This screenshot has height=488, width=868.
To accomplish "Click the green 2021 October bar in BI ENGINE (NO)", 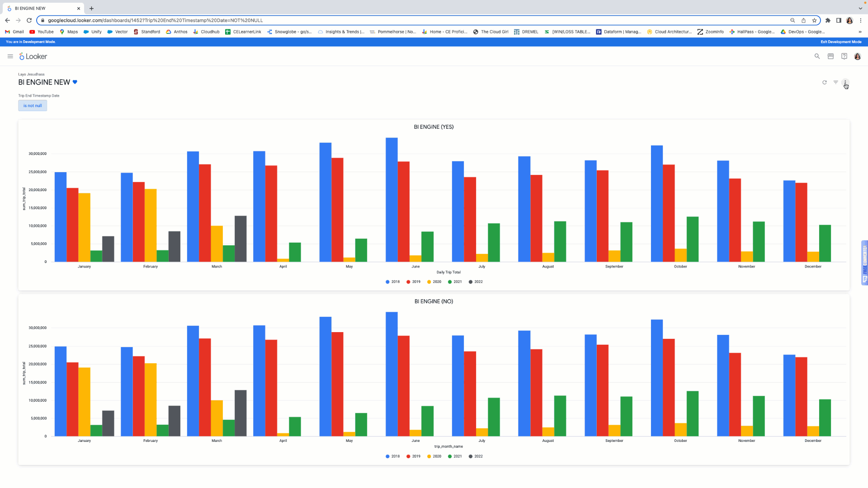I will tap(692, 413).
